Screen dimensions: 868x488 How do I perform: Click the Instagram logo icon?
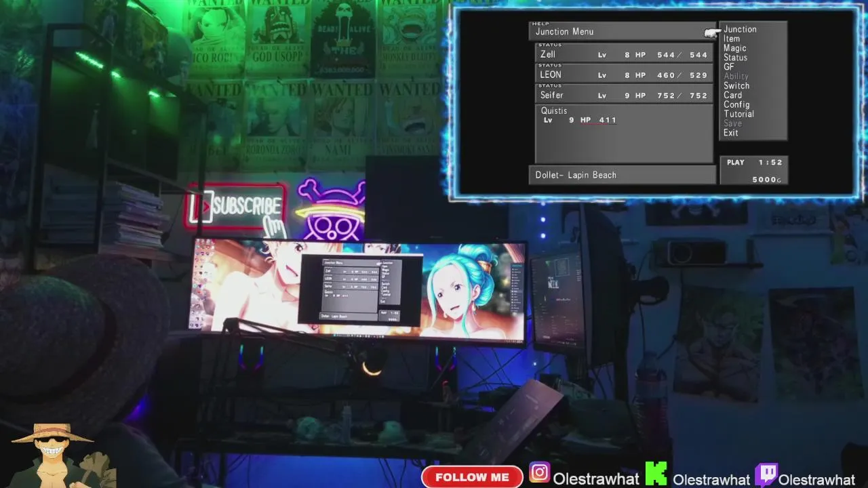(x=540, y=473)
